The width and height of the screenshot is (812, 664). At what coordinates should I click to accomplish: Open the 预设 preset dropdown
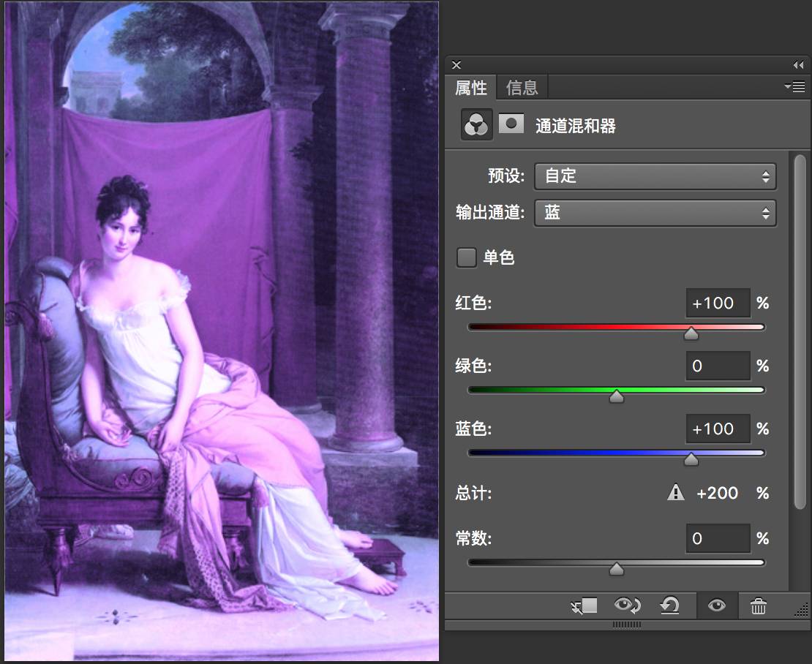click(655, 176)
